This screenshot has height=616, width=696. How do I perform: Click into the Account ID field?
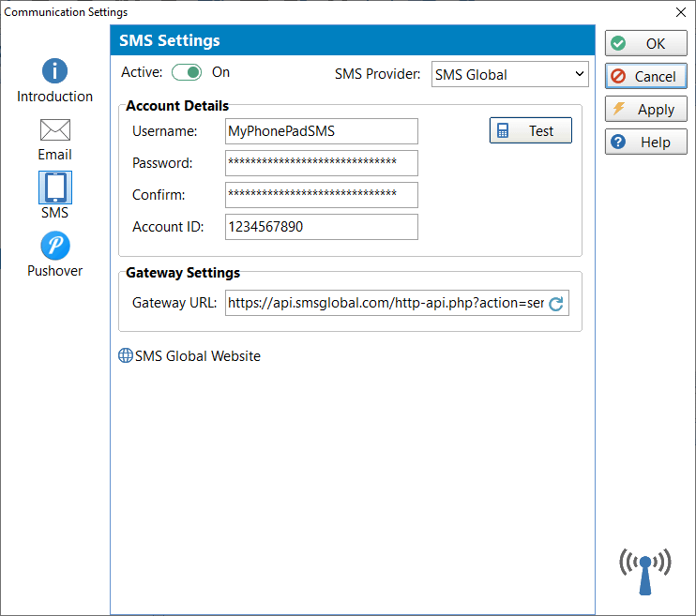pos(322,227)
